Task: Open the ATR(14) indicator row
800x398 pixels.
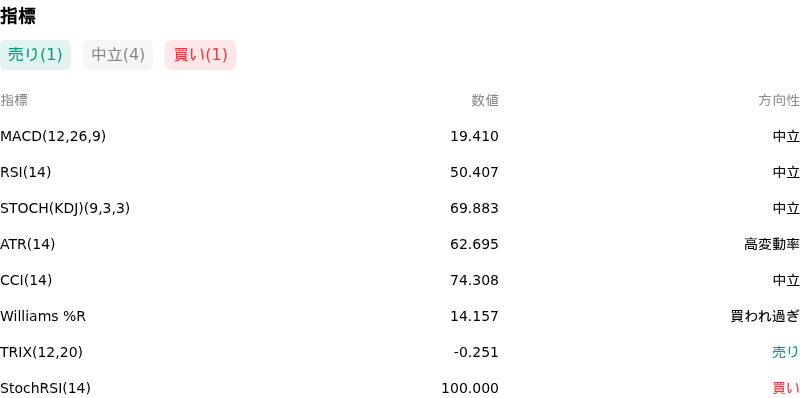Action: coord(400,244)
